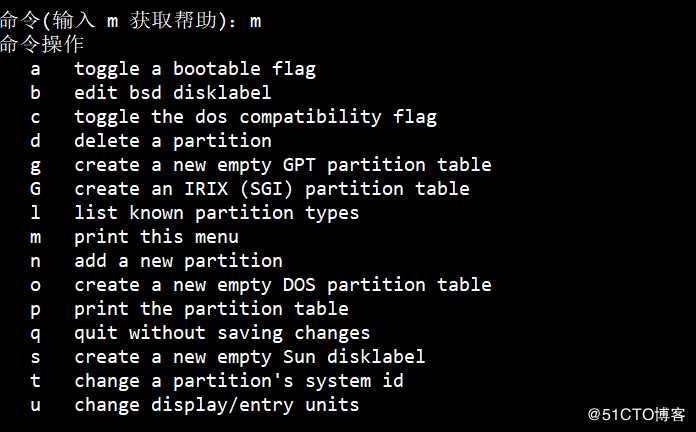
Task: Select the 'print the partition table' line
Action: tap(211, 309)
